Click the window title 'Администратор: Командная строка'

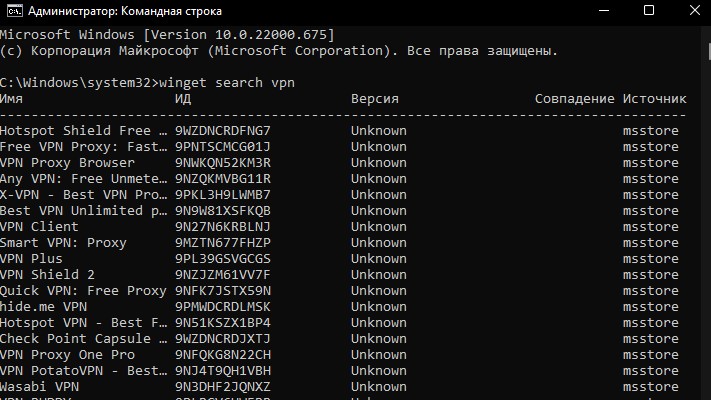(x=125, y=11)
